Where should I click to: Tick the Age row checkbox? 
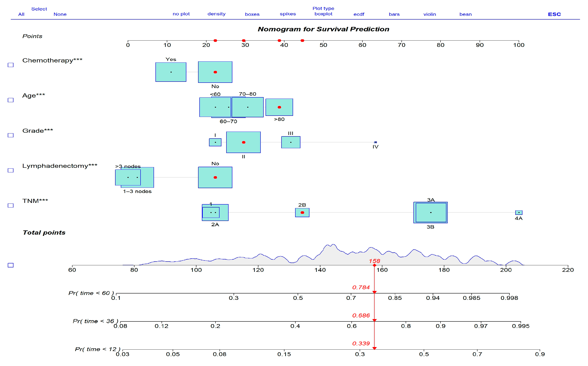pyautogui.click(x=11, y=100)
